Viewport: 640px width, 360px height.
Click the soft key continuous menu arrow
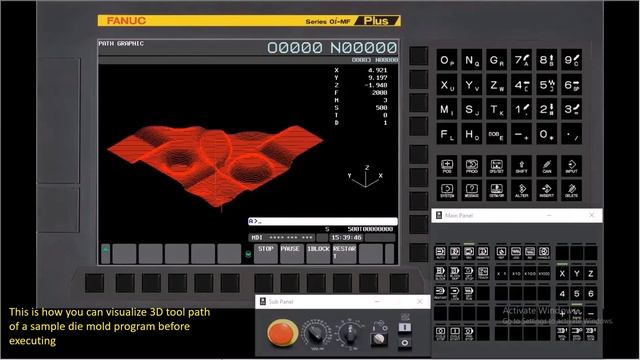(390, 253)
